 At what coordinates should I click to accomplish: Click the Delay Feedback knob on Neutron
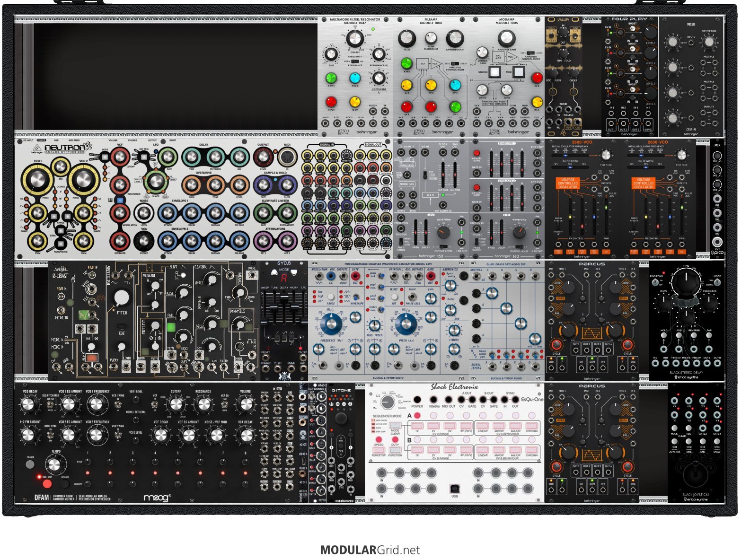pyautogui.click(x=215, y=157)
